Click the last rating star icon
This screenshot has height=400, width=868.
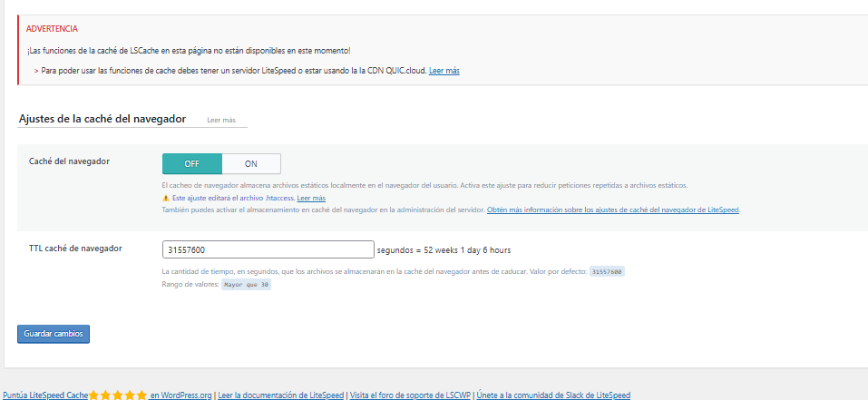142,395
